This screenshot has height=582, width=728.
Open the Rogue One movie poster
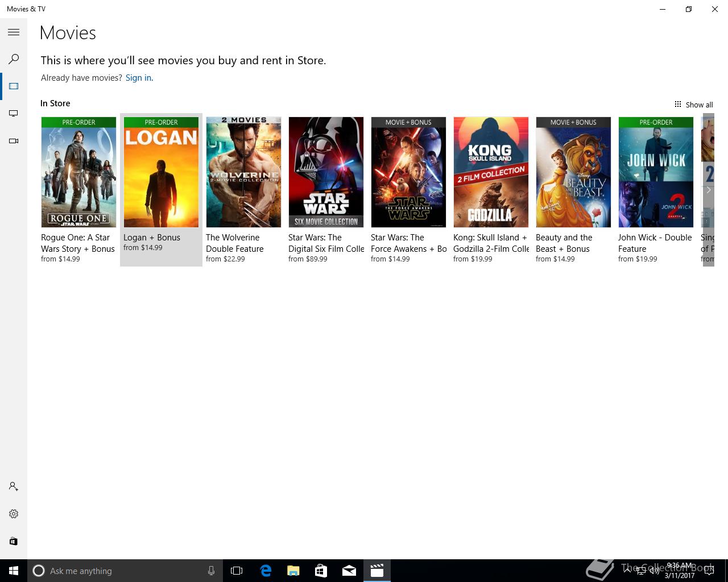[x=78, y=172]
